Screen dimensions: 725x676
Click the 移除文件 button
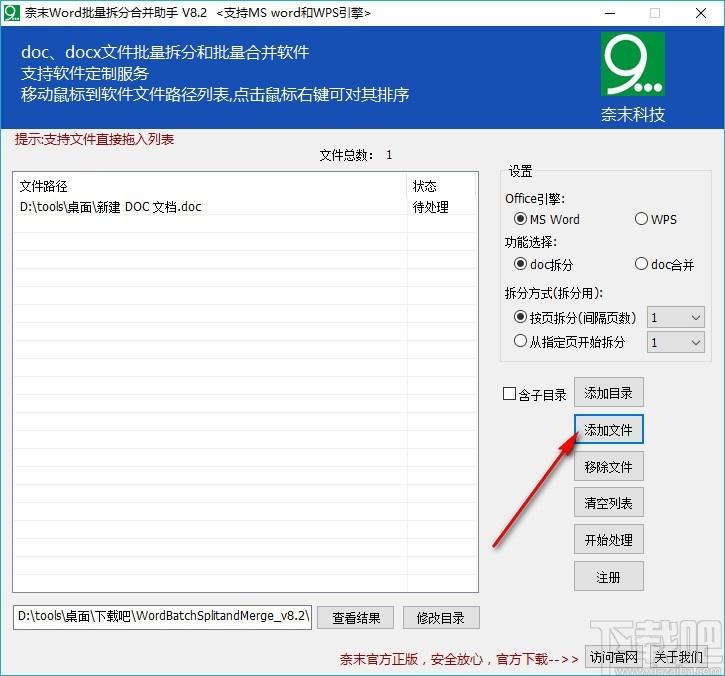[x=608, y=466]
